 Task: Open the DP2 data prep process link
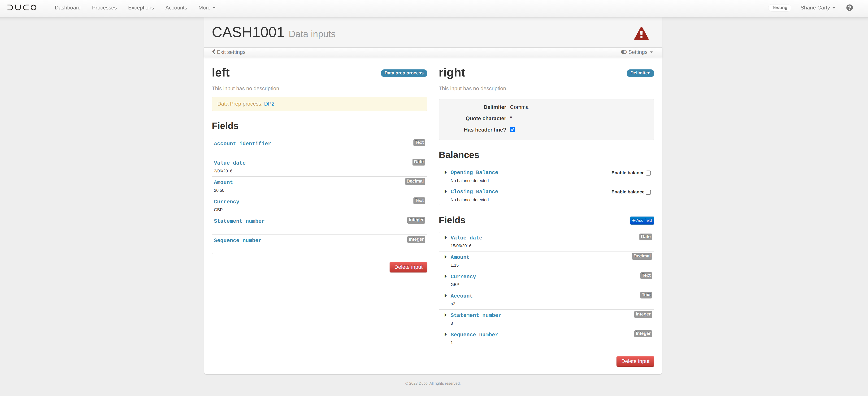(269, 104)
